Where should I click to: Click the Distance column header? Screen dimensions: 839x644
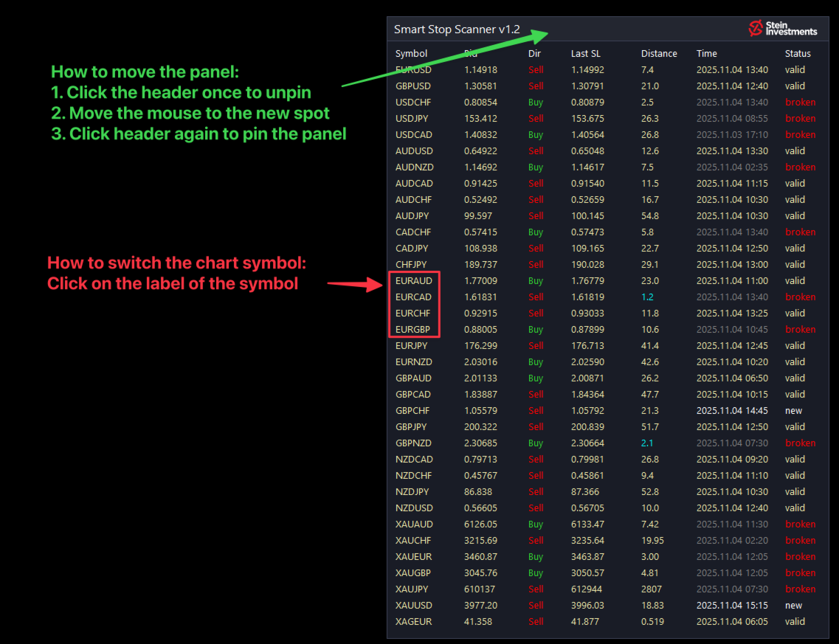[x=659, y=54]
